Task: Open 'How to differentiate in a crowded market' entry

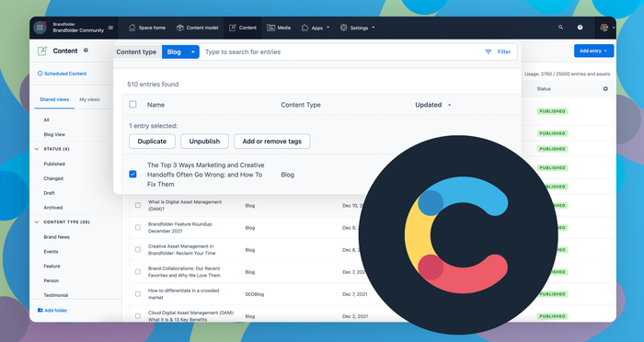Action: (x=184, y=294)
